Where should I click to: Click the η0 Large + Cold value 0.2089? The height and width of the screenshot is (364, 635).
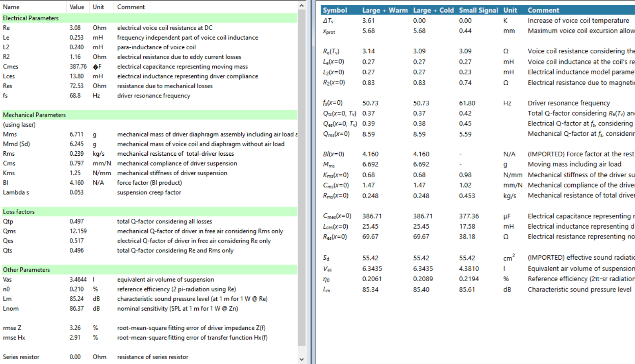pyautogui.click(x=423, y=279)
